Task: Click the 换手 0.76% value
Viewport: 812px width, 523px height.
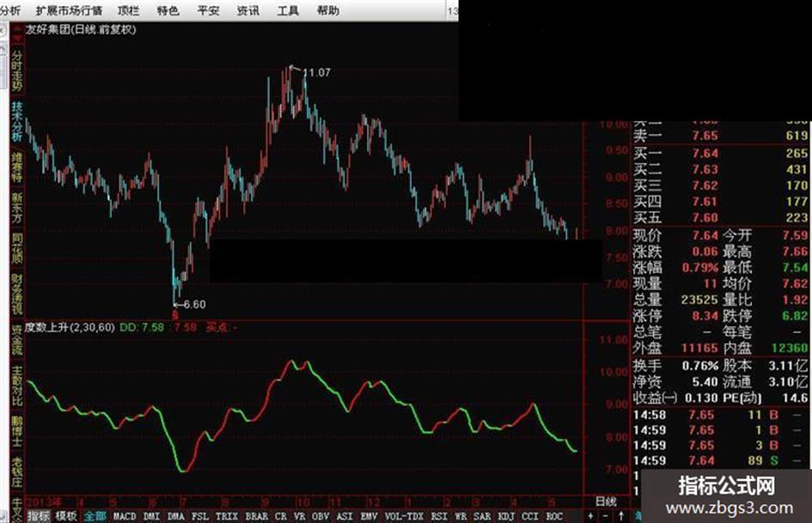Action: point(700,366)
